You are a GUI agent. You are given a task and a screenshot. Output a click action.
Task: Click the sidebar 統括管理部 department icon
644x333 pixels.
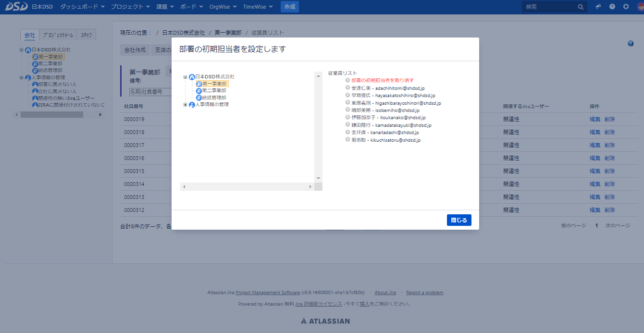(35, 71)
